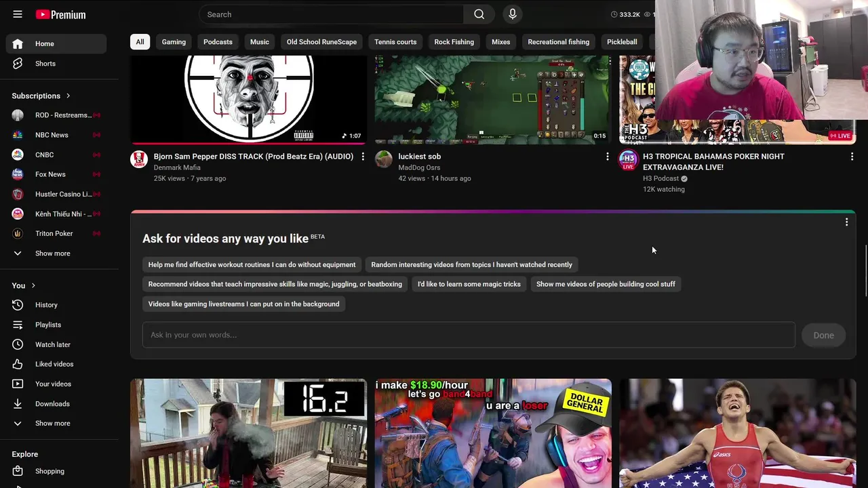This screenshot has height=488, width=868.
Task: Open the luckiest sob video title
Action: [x=420, y=157]
